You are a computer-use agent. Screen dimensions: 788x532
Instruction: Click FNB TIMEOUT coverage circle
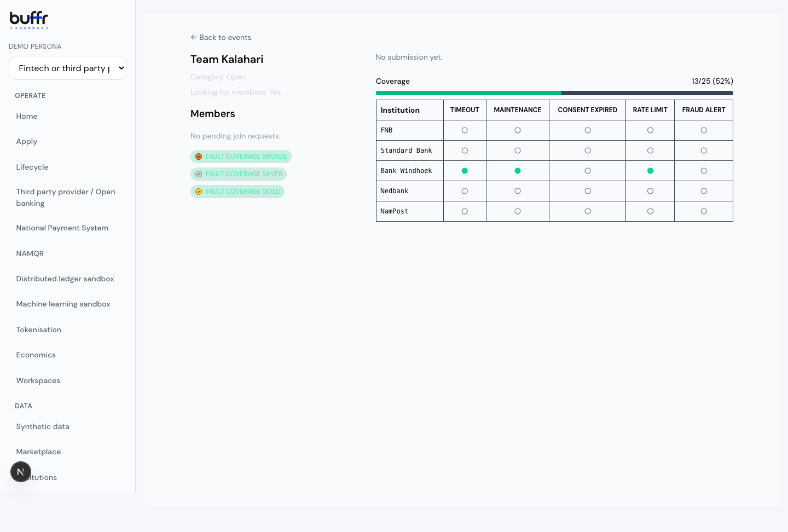pos(465,130)
